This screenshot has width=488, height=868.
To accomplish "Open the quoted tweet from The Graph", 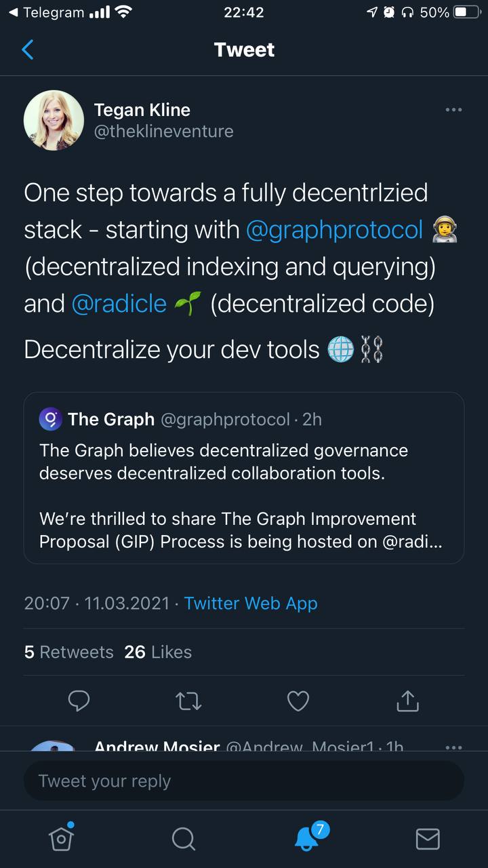I will pyautogui.click(x=244, y=478).
